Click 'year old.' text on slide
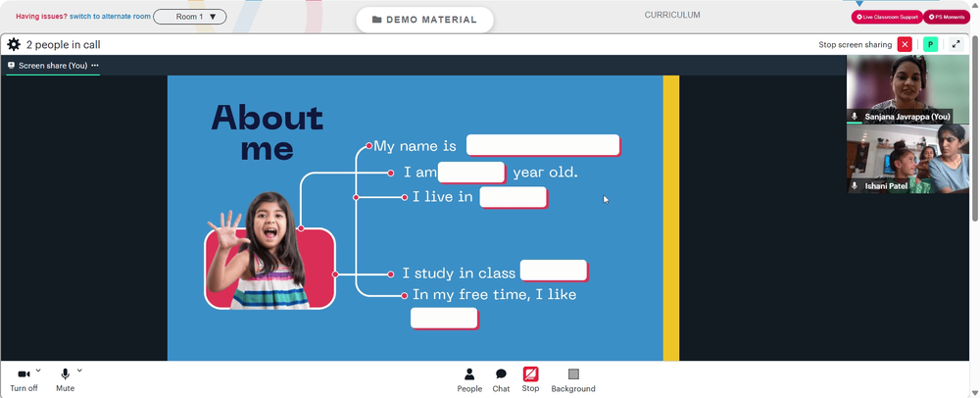This screenshot has width=980, height=398. pos(545,173)
